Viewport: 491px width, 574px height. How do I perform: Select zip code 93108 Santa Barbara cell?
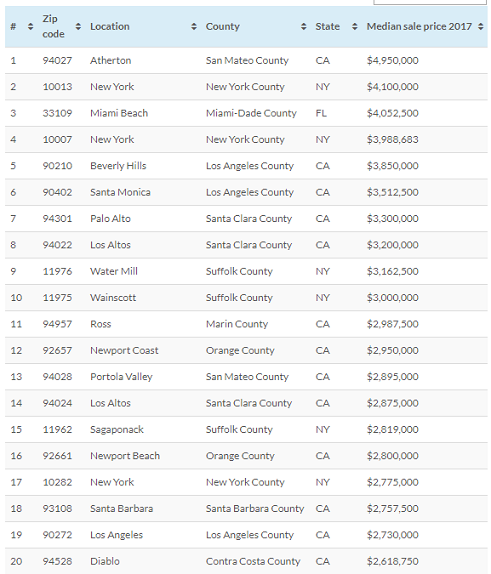click(57, 508)
